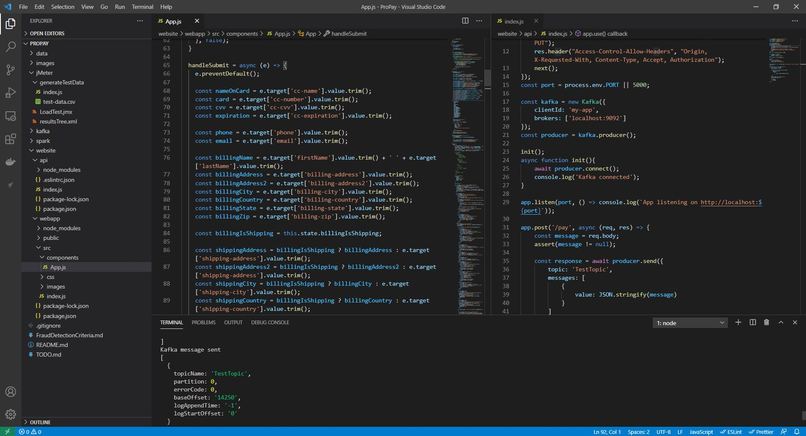Screen dimensions: 806x436
Task: Open the Explorer view in activity bar
Action: [10, 24]
